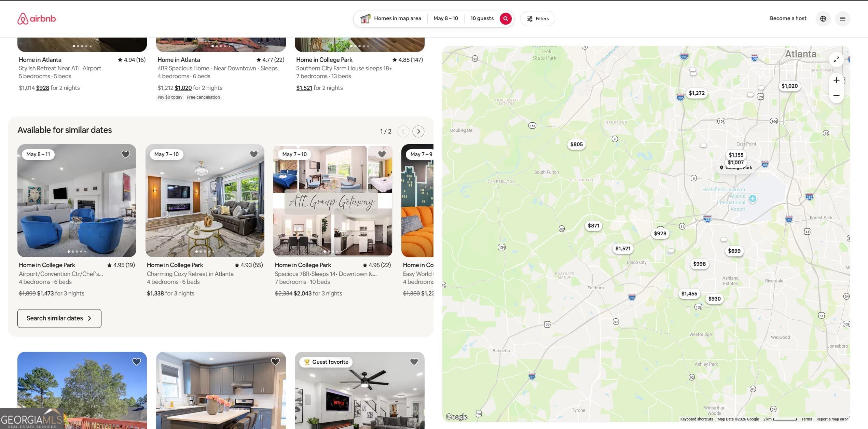Open the Become a host link
This screenshot has height=429, width=868.
click(x=788, y=18)
